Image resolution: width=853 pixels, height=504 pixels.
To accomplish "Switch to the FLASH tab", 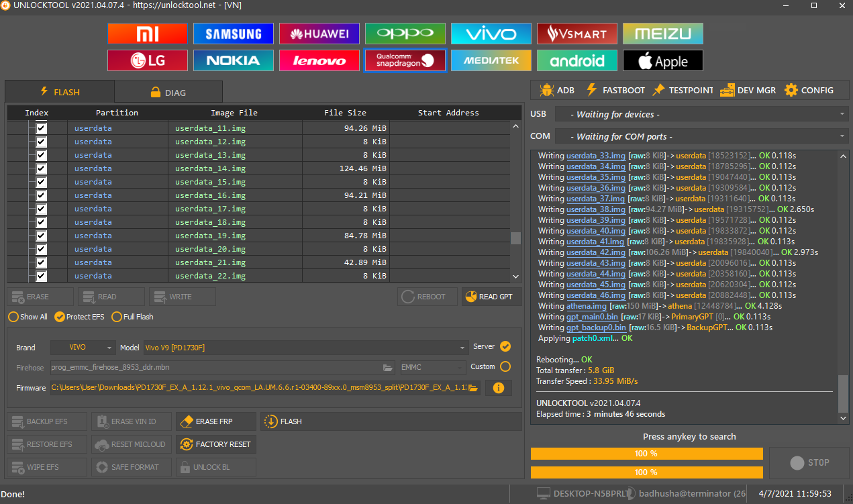I will pos(60,92).
